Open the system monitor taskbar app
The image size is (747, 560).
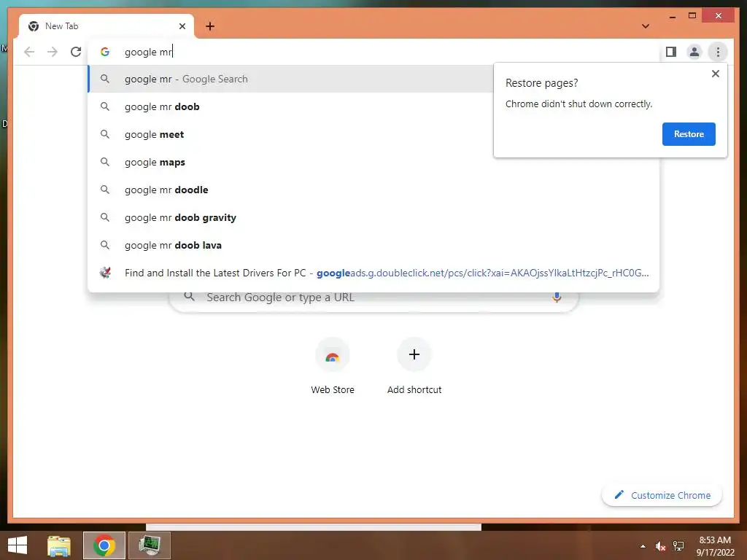tap(150, 545)
